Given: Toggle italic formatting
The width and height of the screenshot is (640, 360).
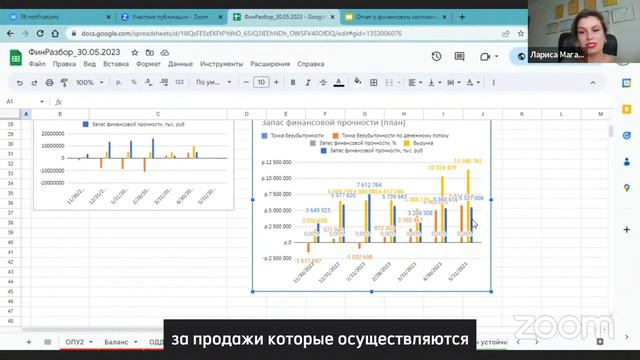Looking at the screenshot, I should (x=308, y=82).
